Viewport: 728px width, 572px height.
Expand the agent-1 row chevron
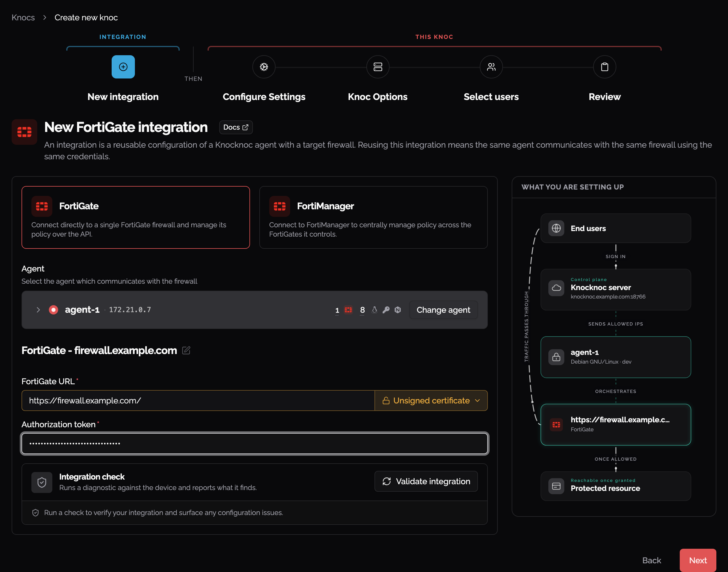(38, 310)
